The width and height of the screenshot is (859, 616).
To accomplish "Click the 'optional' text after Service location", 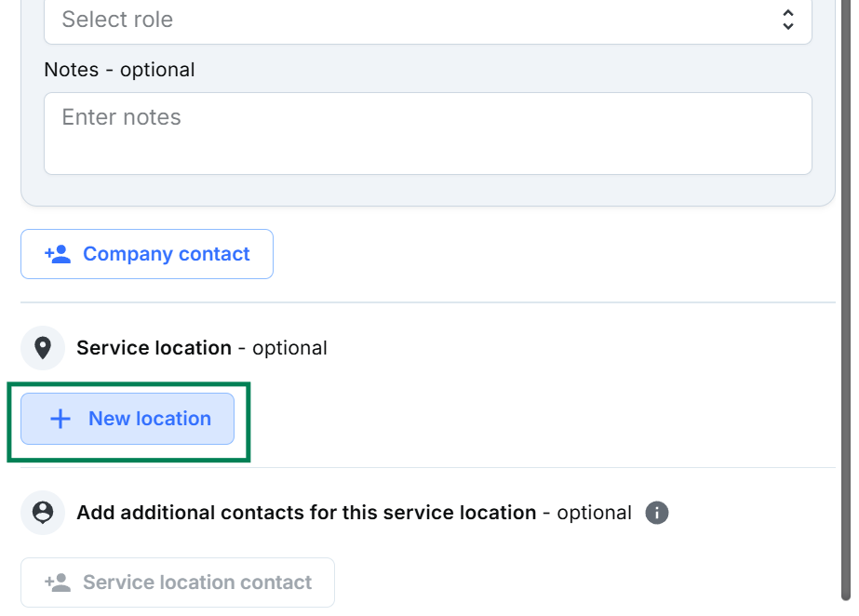I will tap(289, 348).
